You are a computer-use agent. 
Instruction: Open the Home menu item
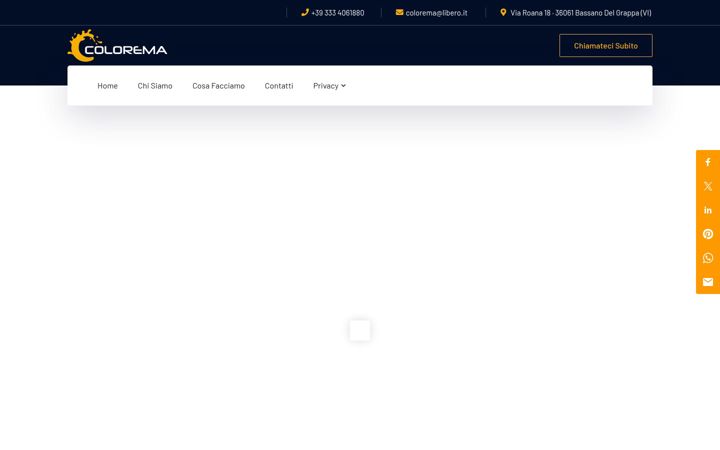pos(107,86)
